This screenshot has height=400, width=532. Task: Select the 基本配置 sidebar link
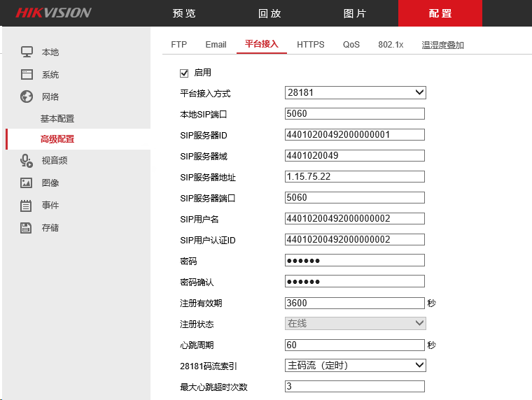coord(57,118)
